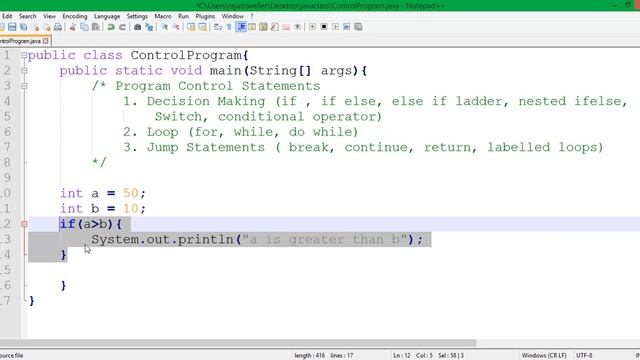Open the Encoding menu

click(x=75, y=16)
